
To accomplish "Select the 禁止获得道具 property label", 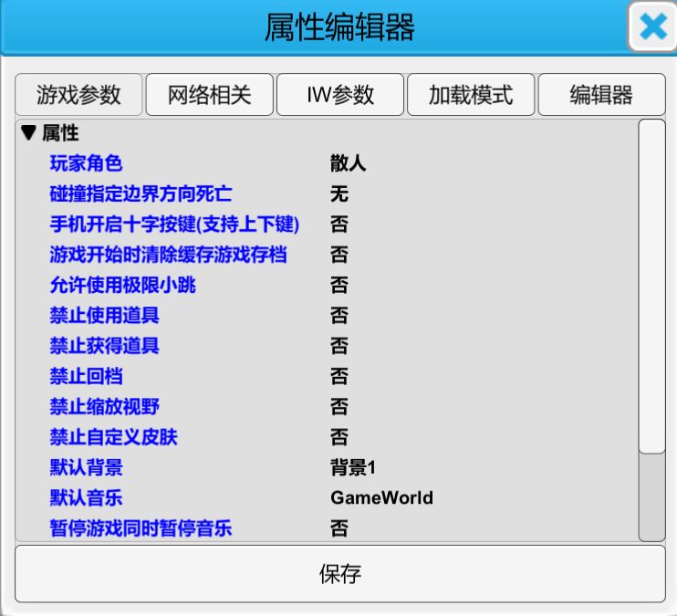I will click(x=104, y=346).
